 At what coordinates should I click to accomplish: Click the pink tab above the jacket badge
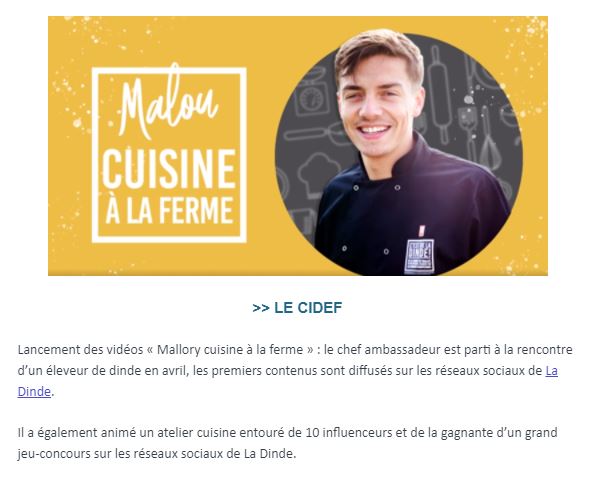pos(421,230)
